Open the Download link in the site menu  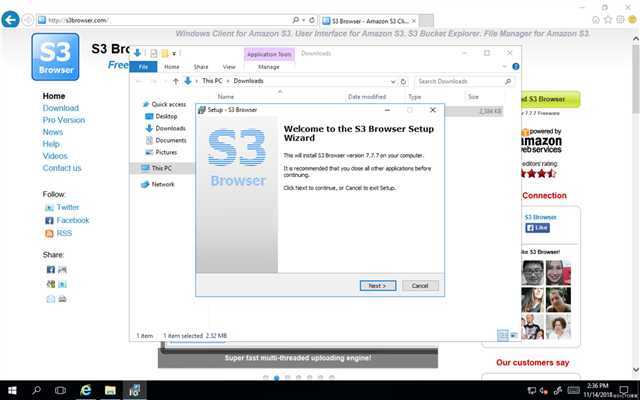point(61,108)
